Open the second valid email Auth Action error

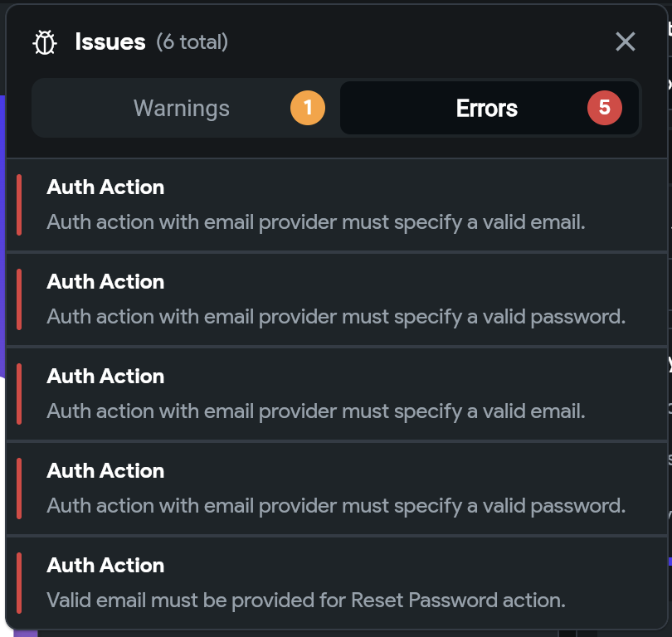click(x=337, y=394)
